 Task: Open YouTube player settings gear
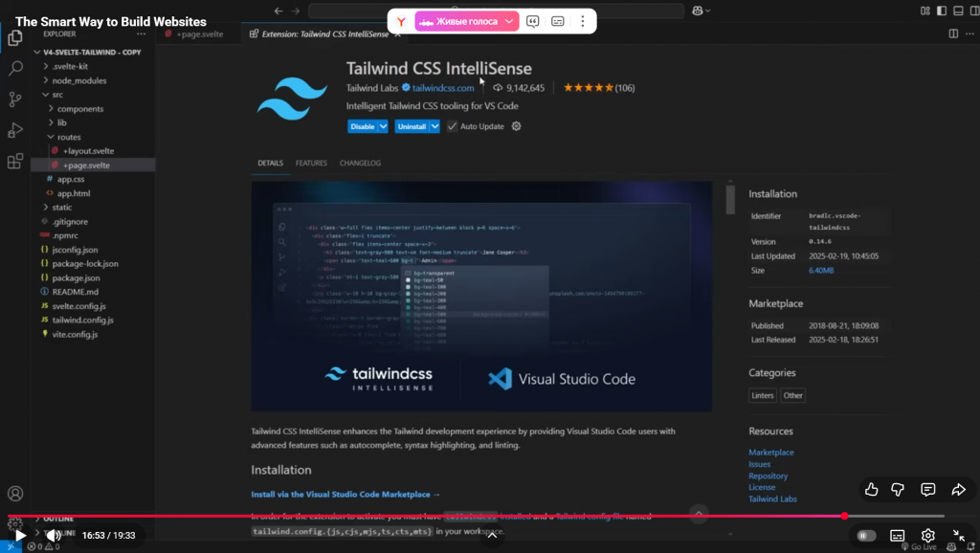927,536
